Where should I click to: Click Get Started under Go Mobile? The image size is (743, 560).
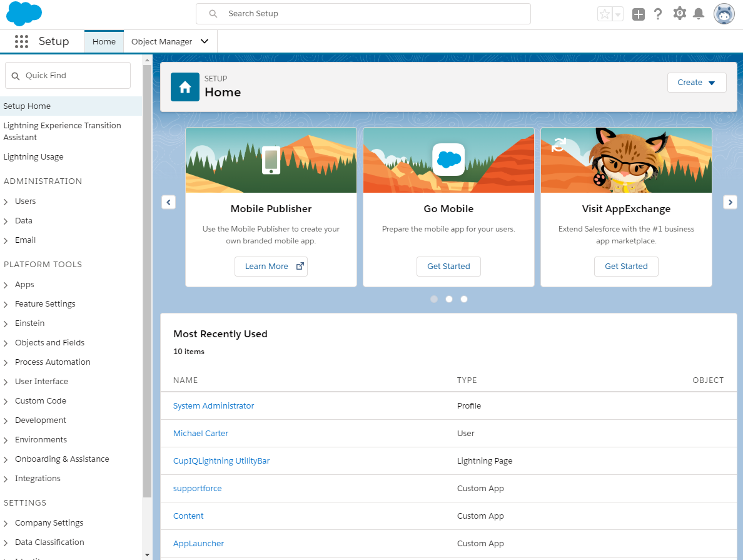tap(448, 267)
